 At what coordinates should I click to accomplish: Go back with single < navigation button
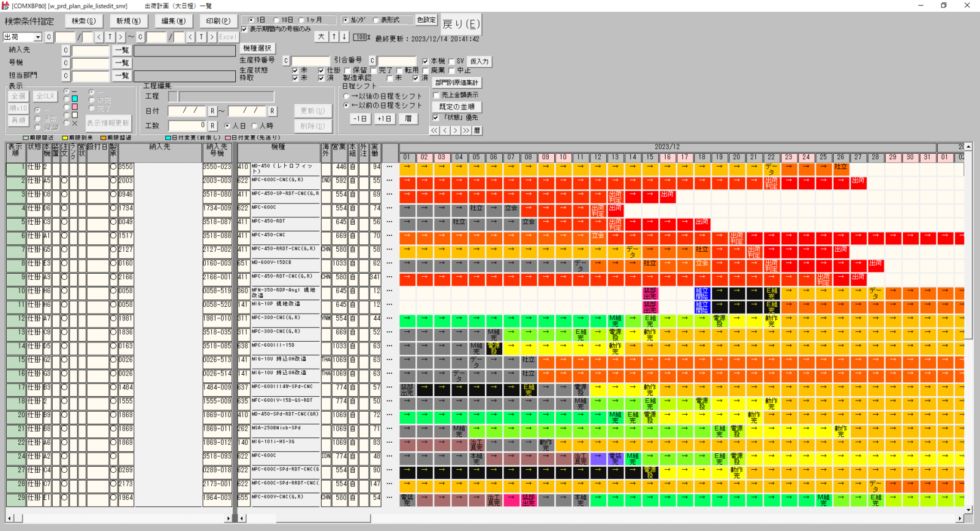(445, 130)
